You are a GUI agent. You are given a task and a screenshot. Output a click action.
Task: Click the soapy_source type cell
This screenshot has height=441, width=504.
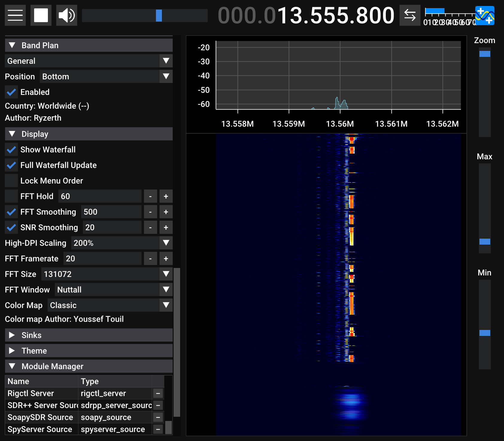(x=115, y=417)
